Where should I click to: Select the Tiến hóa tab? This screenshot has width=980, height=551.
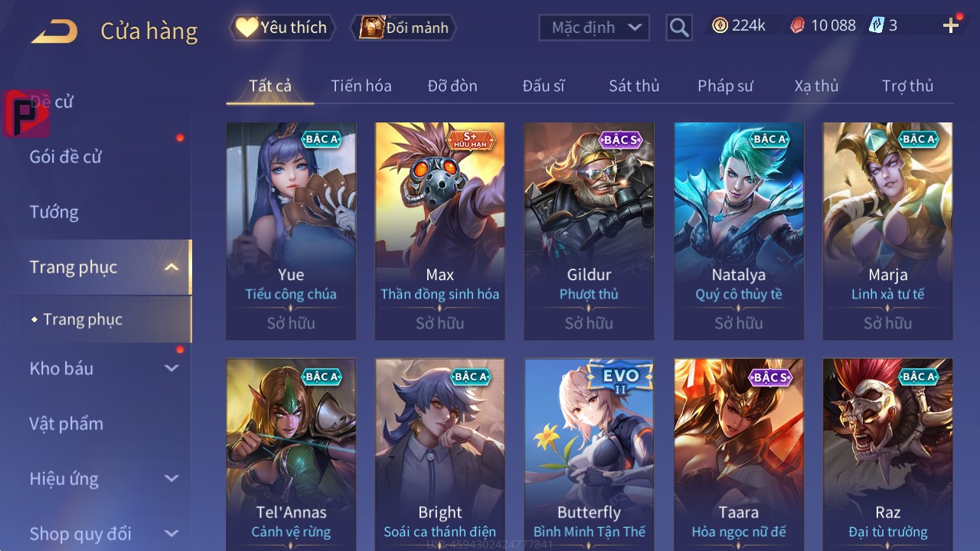[x=361, y=86]
